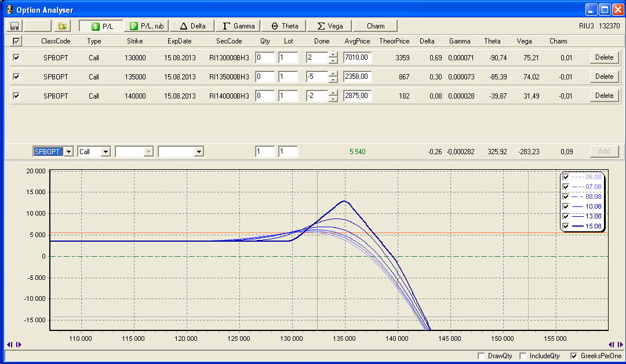Show P/L in rubles chart

(x=146, y=26)
